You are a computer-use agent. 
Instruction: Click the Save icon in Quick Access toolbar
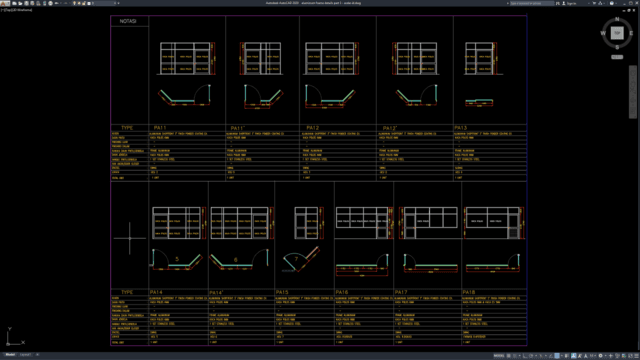coord(27,3)
